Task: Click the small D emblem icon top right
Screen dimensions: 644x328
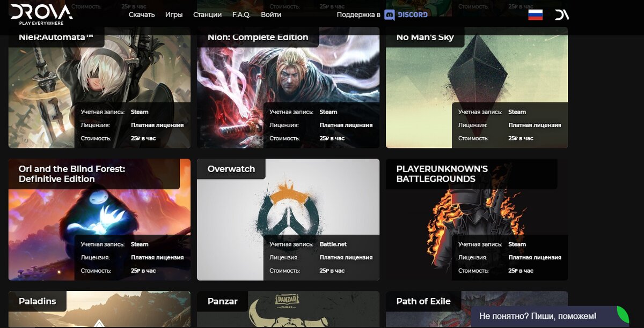Action: [561, 14]
